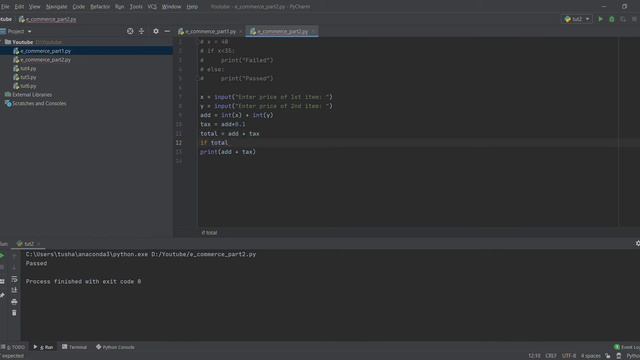
Task: Click the 'Passed' output line in console
Action: click(36, 263)
